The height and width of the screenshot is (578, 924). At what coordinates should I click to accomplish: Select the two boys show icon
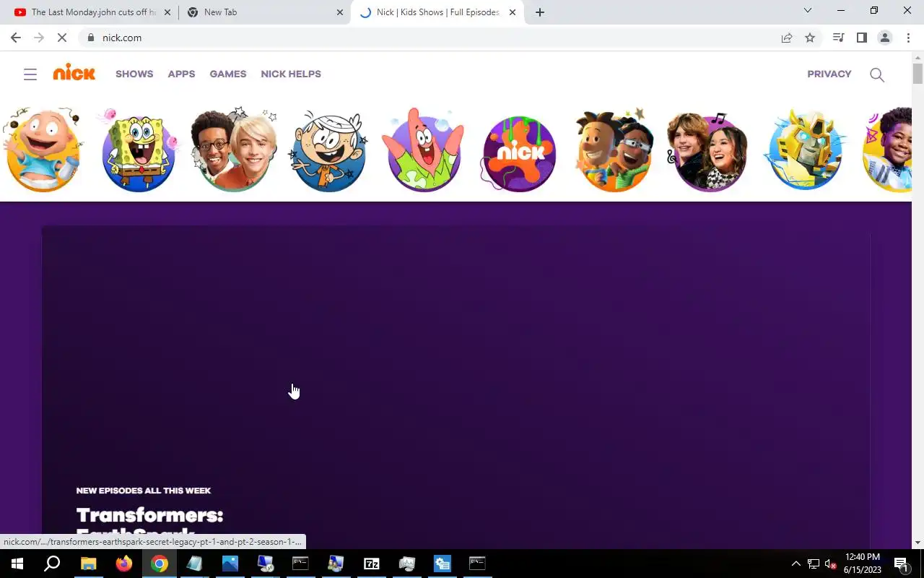(x=234, y=150)
